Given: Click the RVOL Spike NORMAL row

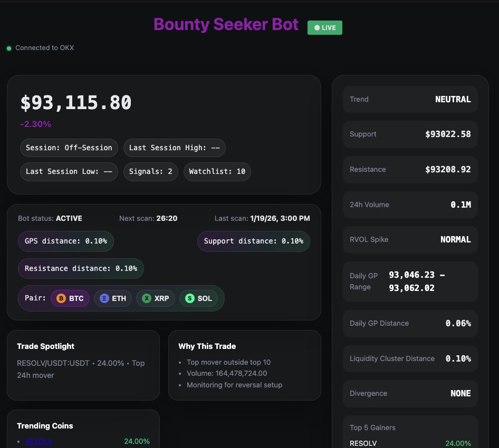Looking at the screenshot, I should pyautogui.click(x=410, y=240).
